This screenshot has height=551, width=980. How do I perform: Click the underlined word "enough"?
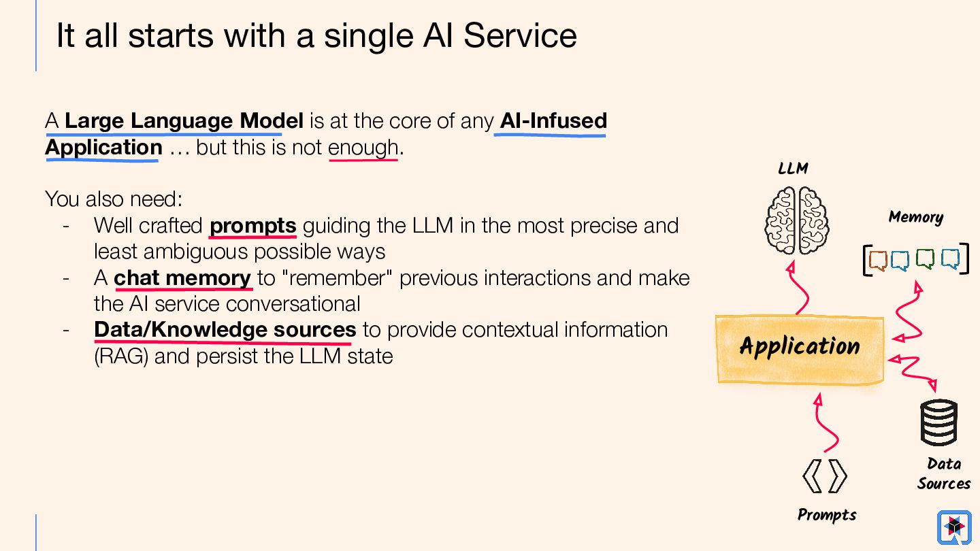click(x=363, y=148)
